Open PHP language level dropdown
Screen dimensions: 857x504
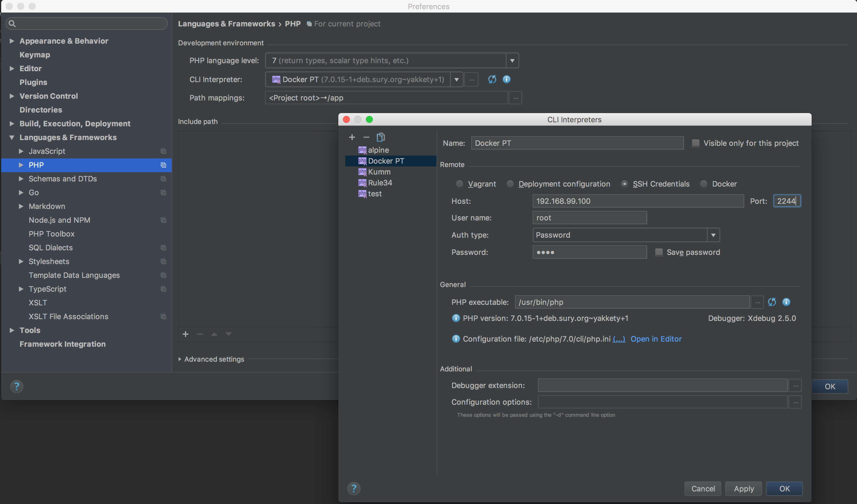pos(512,61)
